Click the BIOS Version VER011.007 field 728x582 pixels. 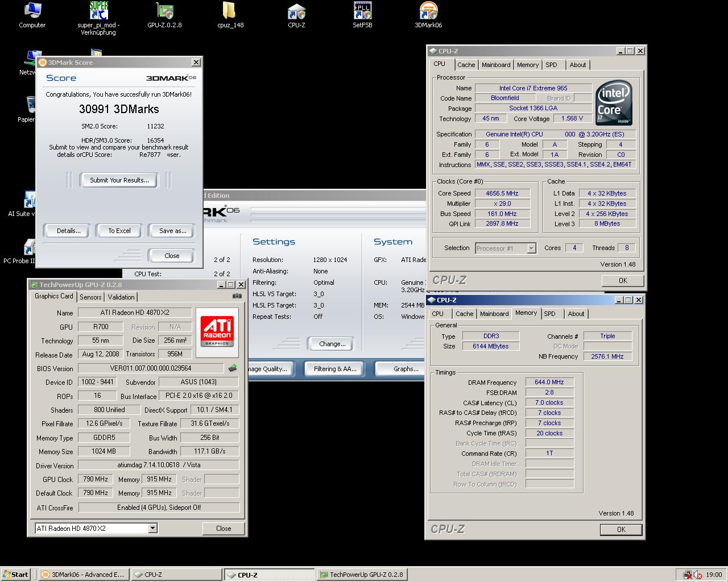pos(151,368)
